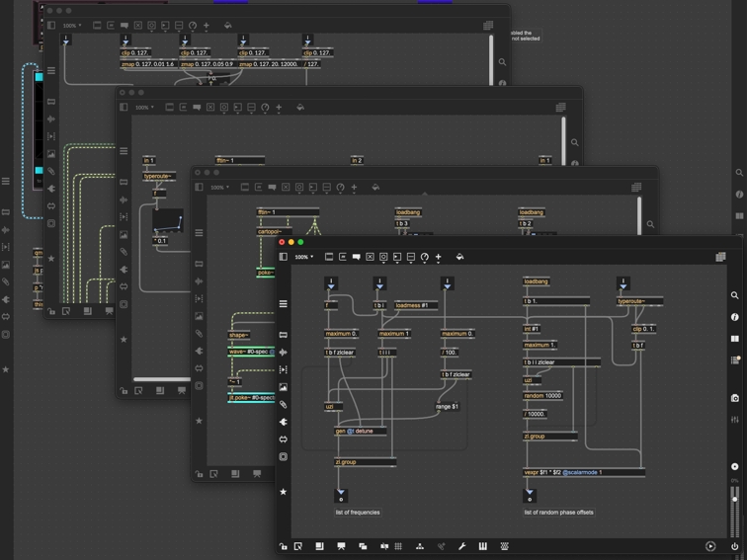The height and width of the screenshot is (560, 747).
Task: Toggle presentation mode in front patcher
Action: (x=341, y=546)
